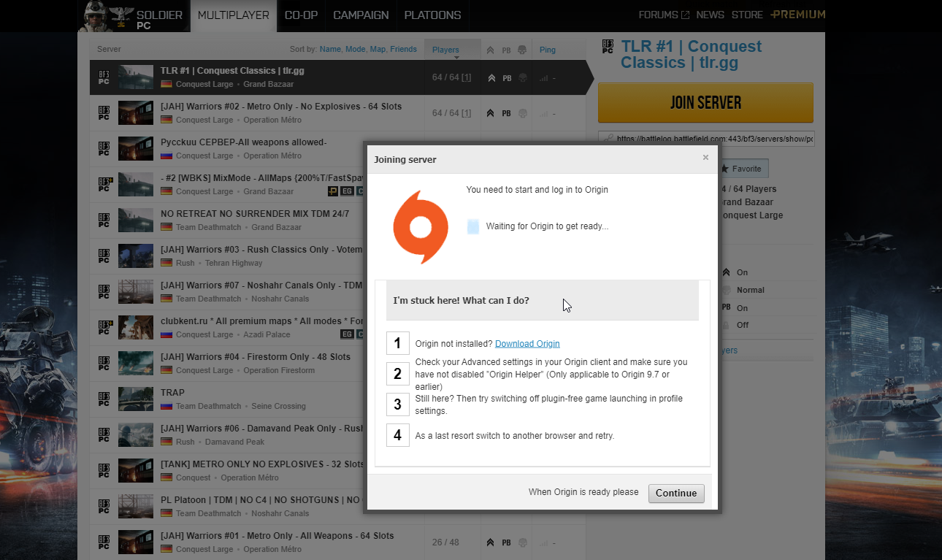Click the Origin logo in the dialog
Screen dimensions: 942x560
point(420,227)
